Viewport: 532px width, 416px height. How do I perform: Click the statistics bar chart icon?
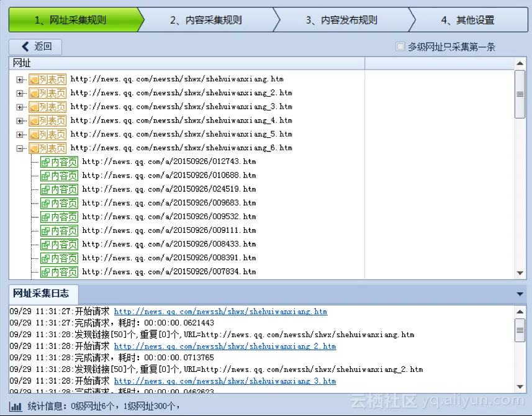[16, 406]
